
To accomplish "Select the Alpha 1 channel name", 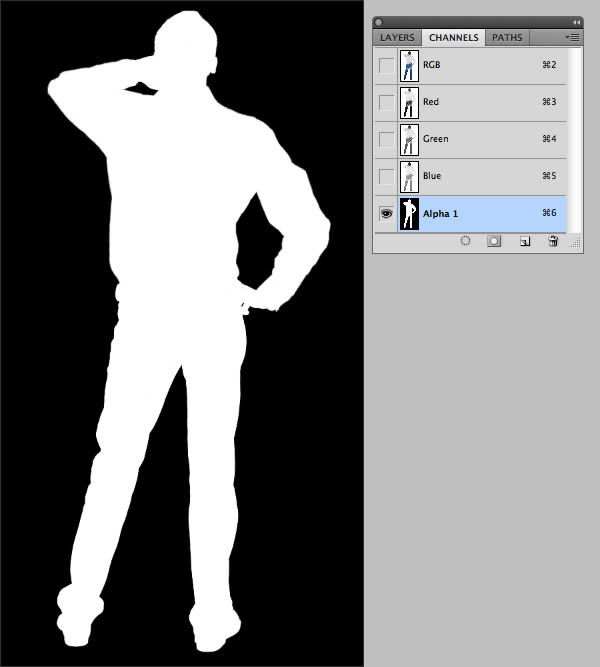I will point(440,214).
